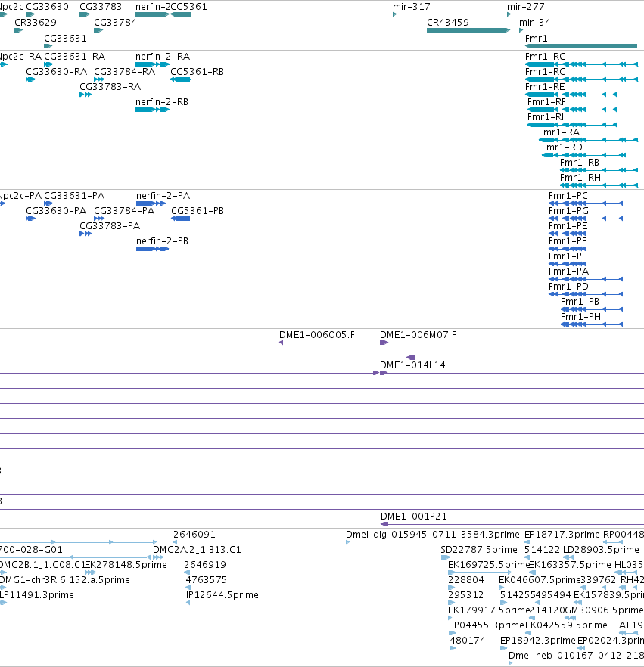Select transcript Fmr1-RC
The width and height of the screenshot is (644, 667).
(581, 64)
